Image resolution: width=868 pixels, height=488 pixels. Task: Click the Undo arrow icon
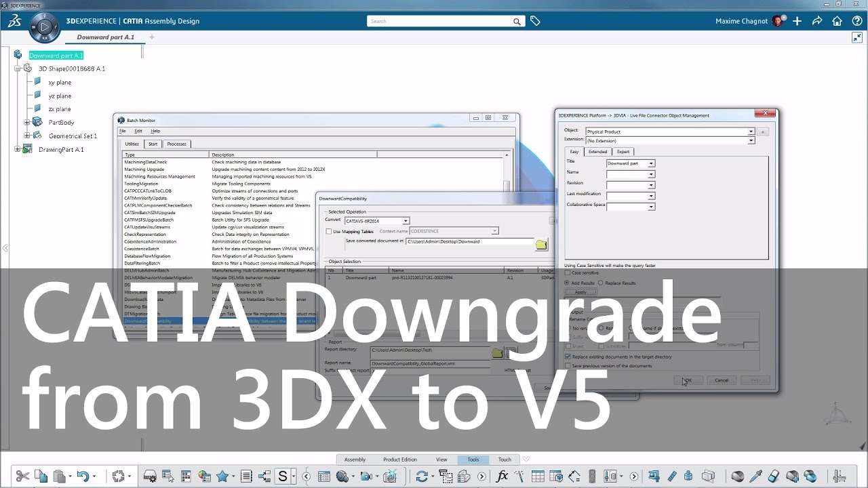[83, 476]
